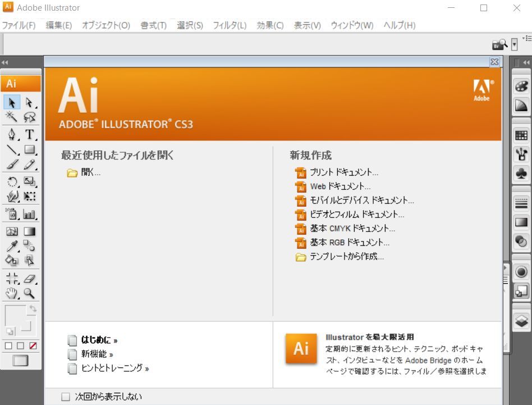This screenshot has width=532, height=405.
Task: Select the Pencil tool
Action: pyautogui.click(x=30, y=165)
